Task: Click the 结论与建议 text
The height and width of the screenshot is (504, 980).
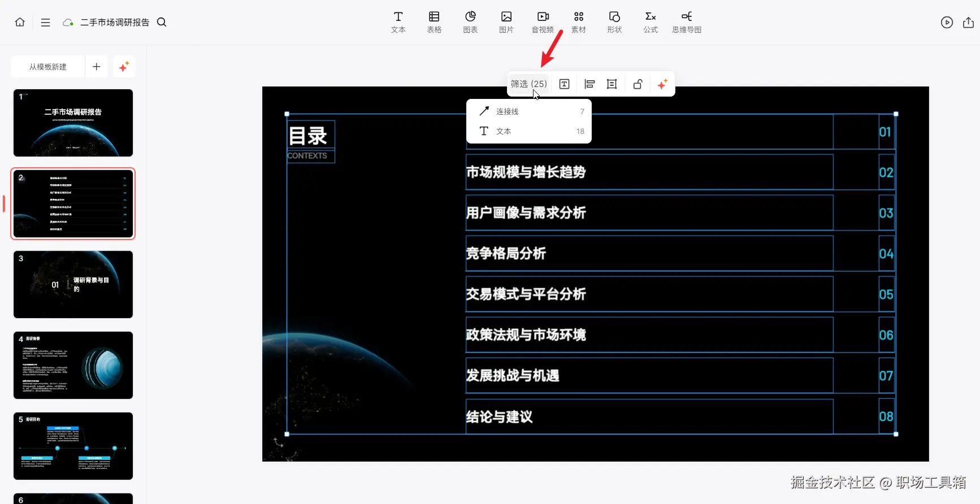Action: (x=499, y=417)
